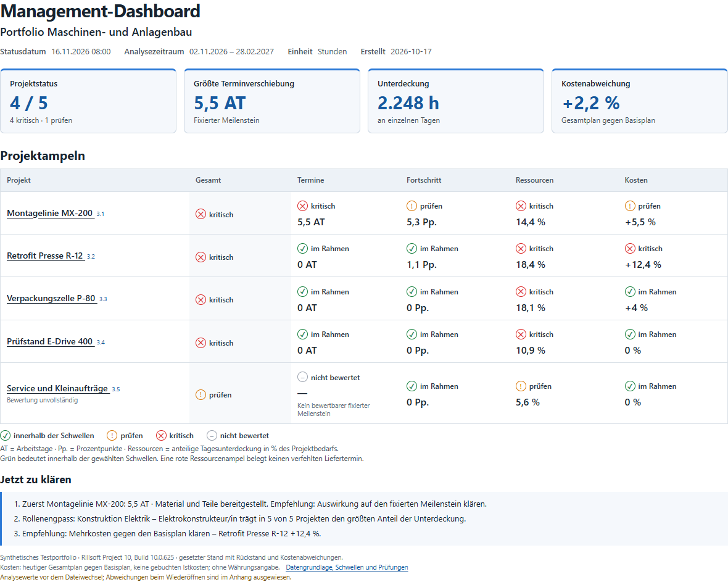Image resolution: width=728 pixels, height=582 pixels.
Task: Select the Unterdeckung 2.248 h card
Action: (456, 101)
